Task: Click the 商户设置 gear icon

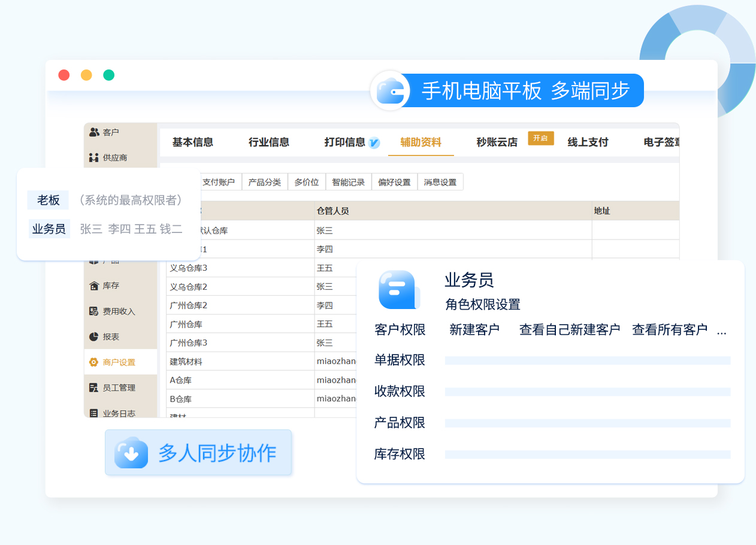Action: 94,362
